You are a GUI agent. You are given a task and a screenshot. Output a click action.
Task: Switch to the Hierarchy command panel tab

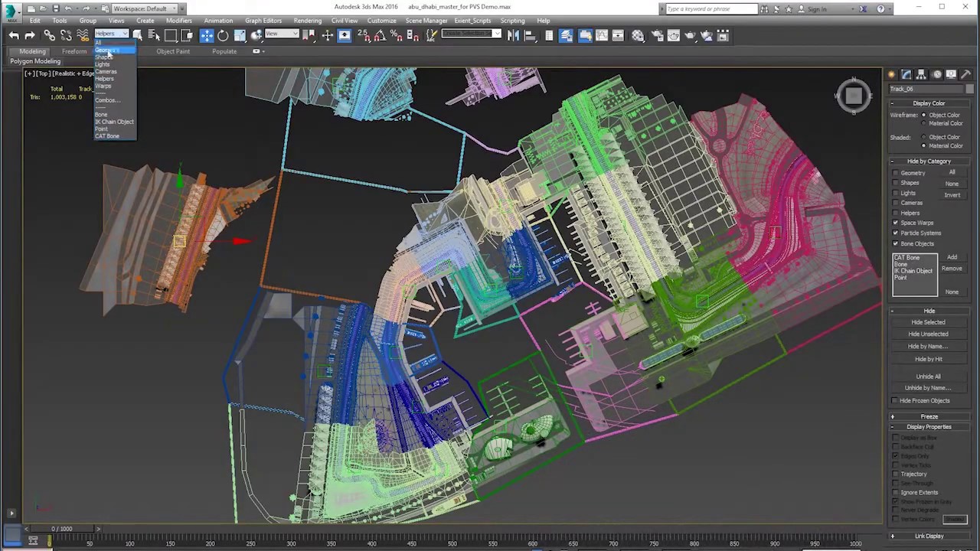point(921,74)
